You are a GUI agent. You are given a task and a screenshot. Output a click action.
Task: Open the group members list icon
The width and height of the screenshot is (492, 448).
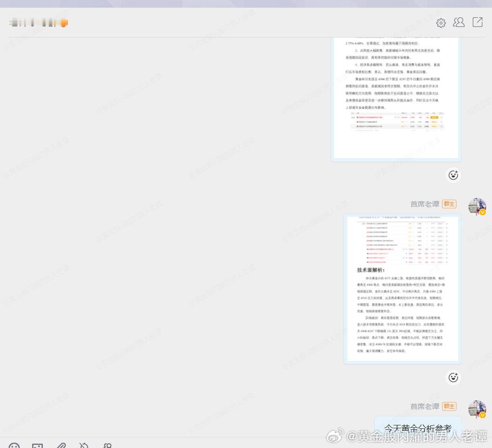pyautogui.click(x=459, y=22)
